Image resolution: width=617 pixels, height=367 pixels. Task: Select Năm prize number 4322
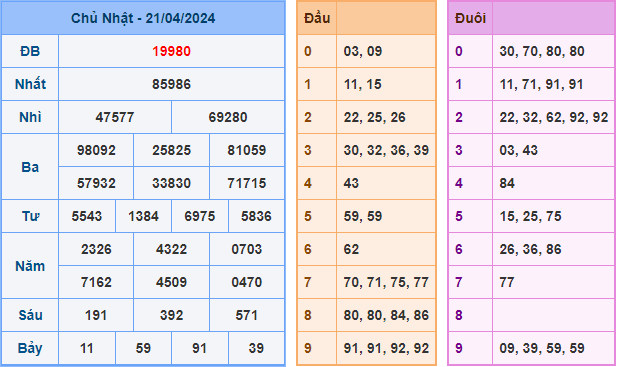coord(172,249)
